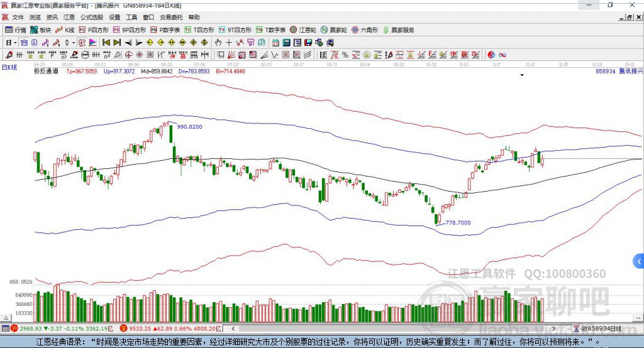
Task: Switch to the K线 candlestick chart
Action: [65, 30]
